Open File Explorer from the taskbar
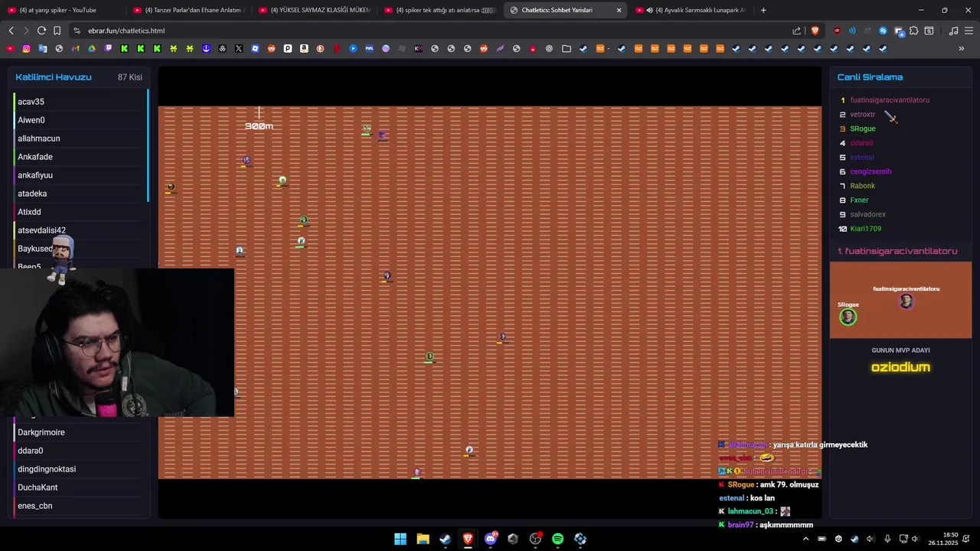 click(423, 539)
